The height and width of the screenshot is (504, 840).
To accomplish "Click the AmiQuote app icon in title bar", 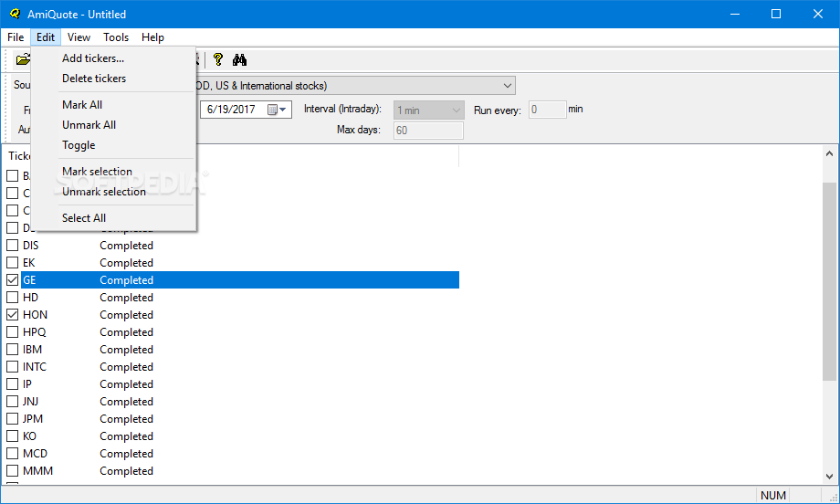I will 15,14.
